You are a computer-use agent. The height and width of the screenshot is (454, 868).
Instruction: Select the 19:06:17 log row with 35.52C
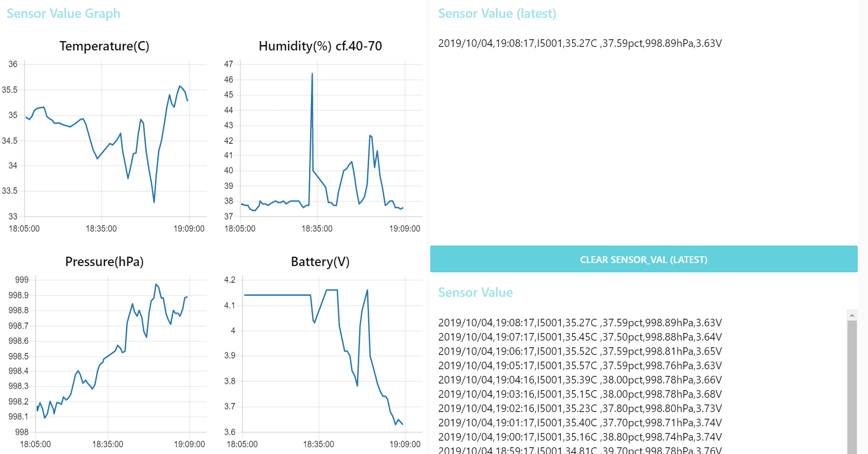pyautogui.click(x=580, y=351)
